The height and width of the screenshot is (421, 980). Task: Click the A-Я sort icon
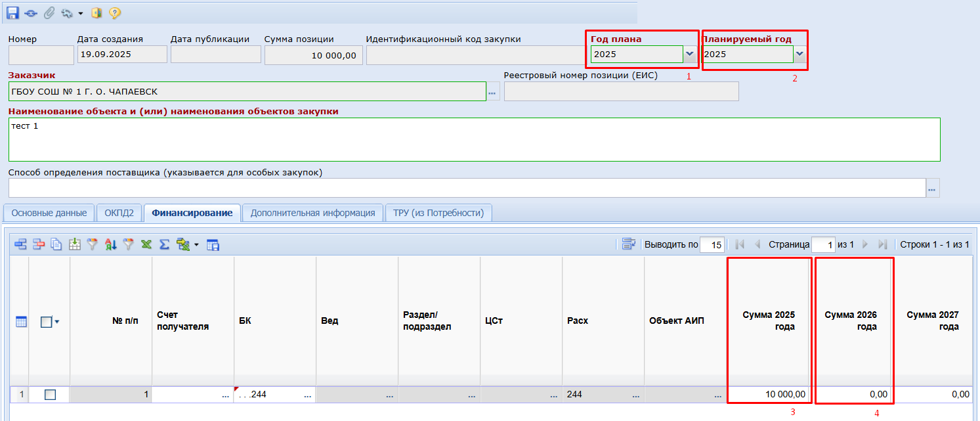111,244
